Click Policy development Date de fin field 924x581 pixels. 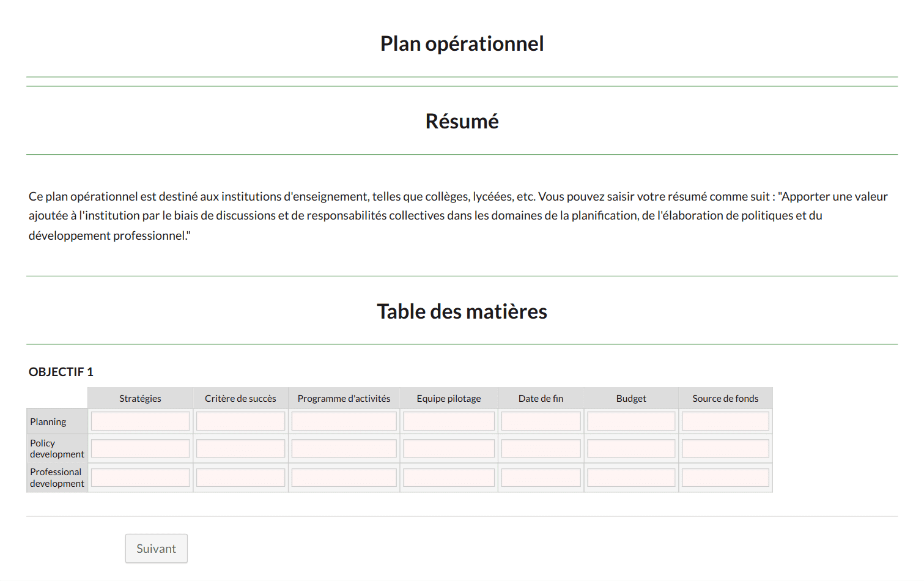[x=541, y=449]
